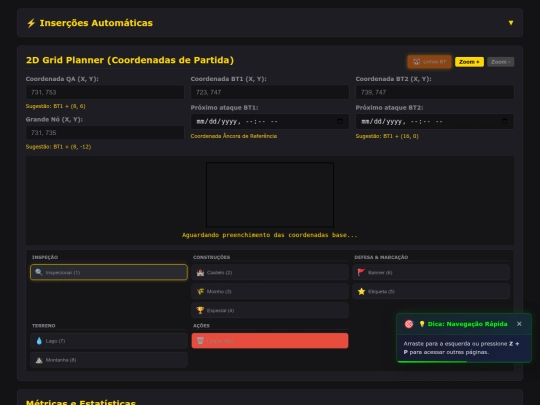Click the green progress bar on tip popup
540x405 pixels.
(432, 361)
